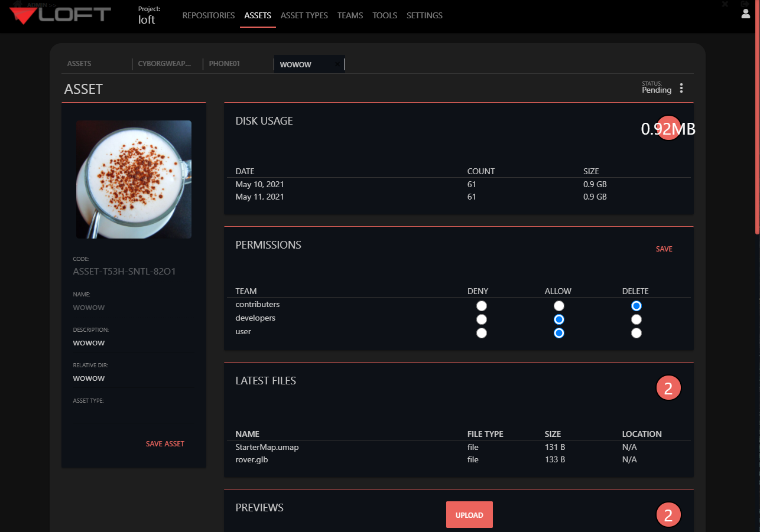Select Delete permission for user team
This screenshot has height=532, width=760.
pos(636,332)
